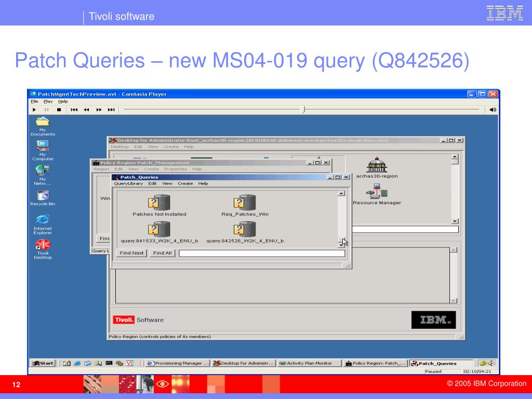This screenshot has height=399, width=532.
Task: Click the Internet Explorer quick launch icon
Action: coord(77,363)
